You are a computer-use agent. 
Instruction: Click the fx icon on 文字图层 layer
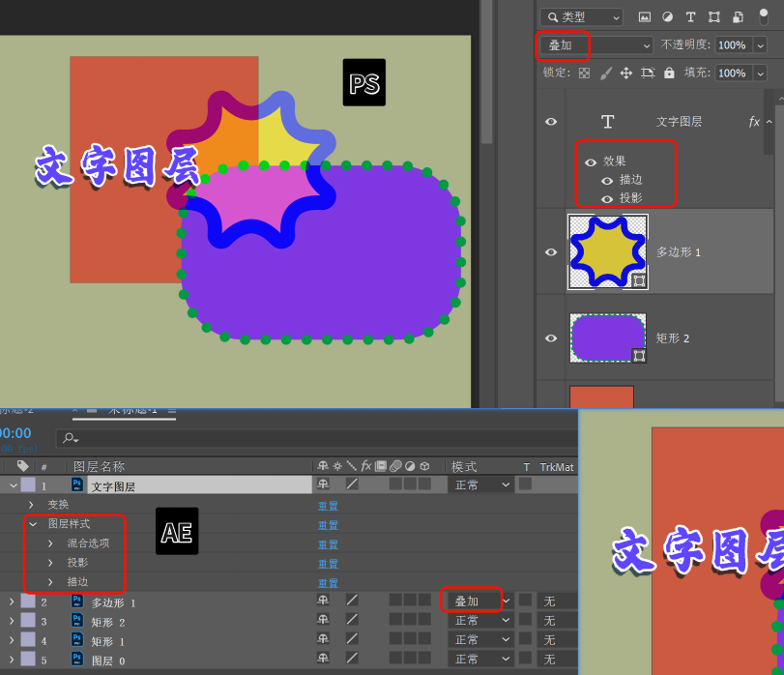754,122
